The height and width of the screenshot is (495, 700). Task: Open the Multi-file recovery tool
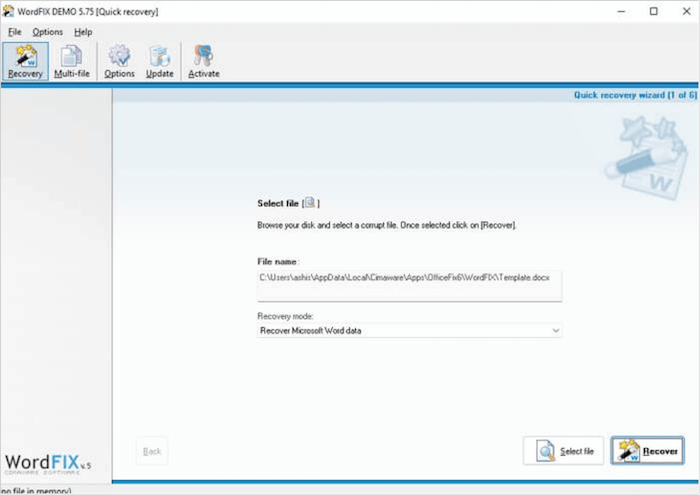point(71,61)
